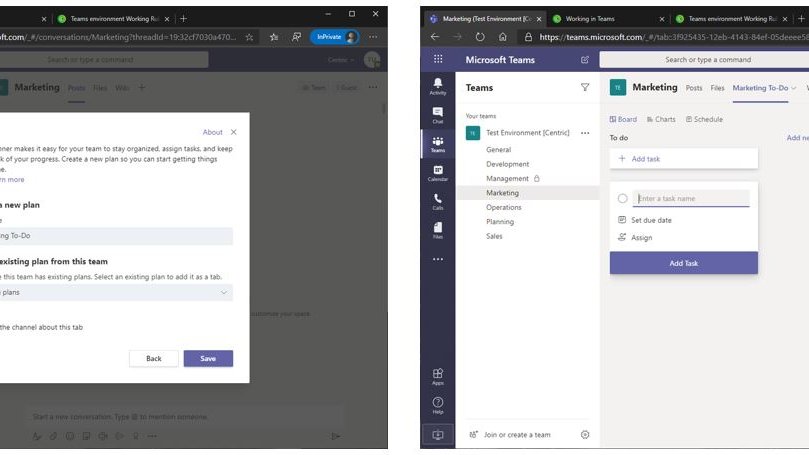Image resolution: width=809 pixels, height=455 pixels.
Task: Add page to favorites in left browser
Action: click(250, 37)
